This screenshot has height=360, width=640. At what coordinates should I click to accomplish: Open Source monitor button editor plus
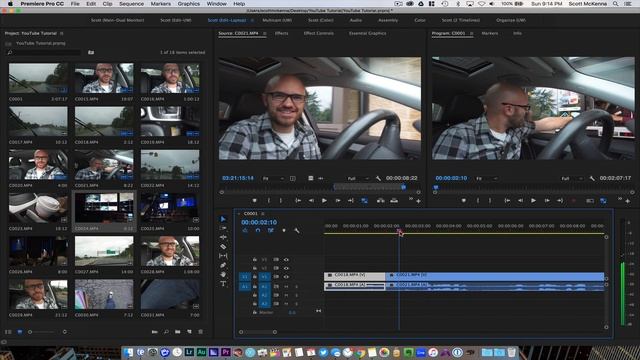(x=418, y=201)
